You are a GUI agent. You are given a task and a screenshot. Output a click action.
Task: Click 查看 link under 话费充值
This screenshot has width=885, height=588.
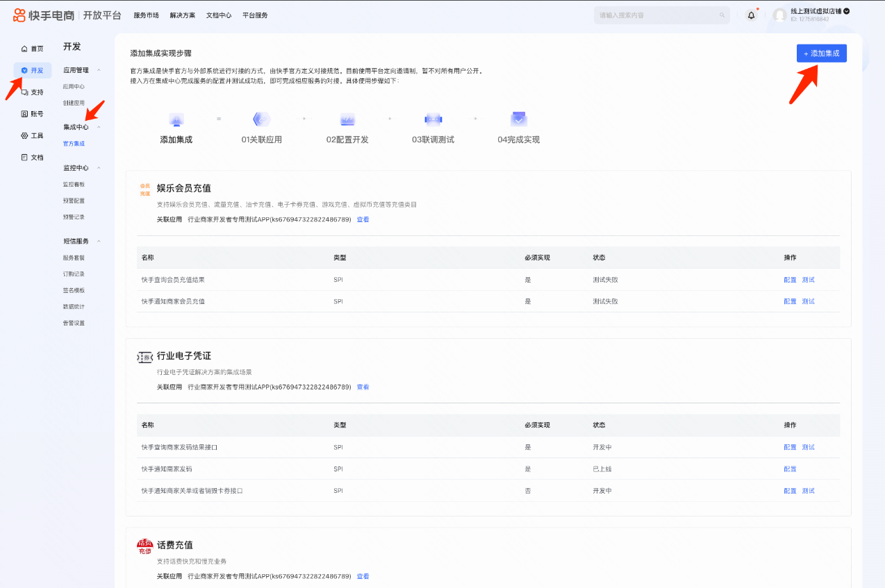point(363,576)
